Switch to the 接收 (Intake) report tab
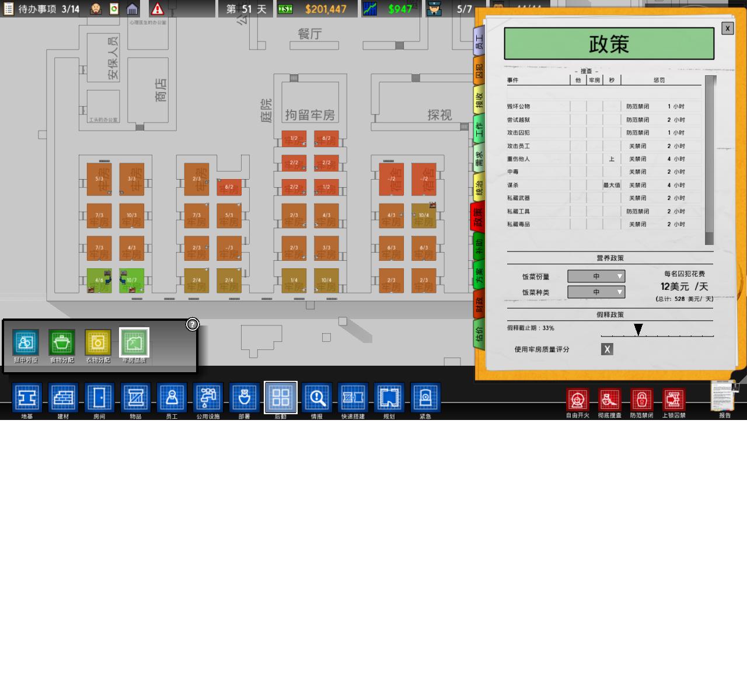Screen dimensions: 747x700 479,100
